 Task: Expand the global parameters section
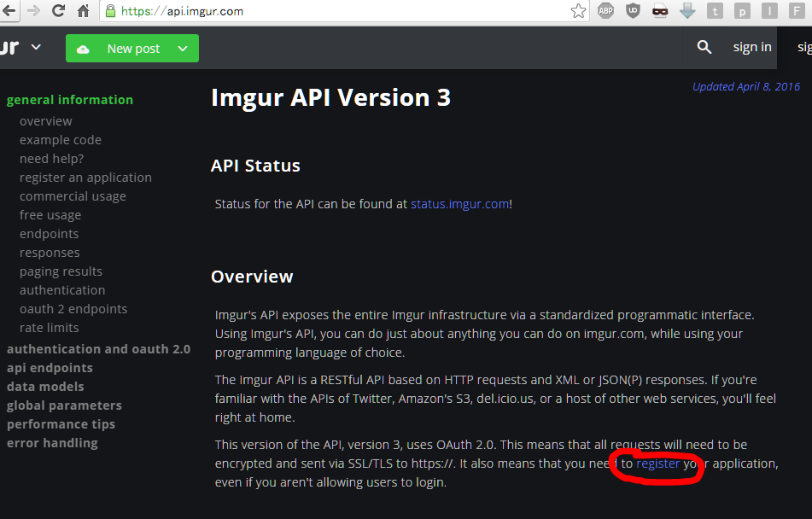pyautogui.click(x=64, y=405)
